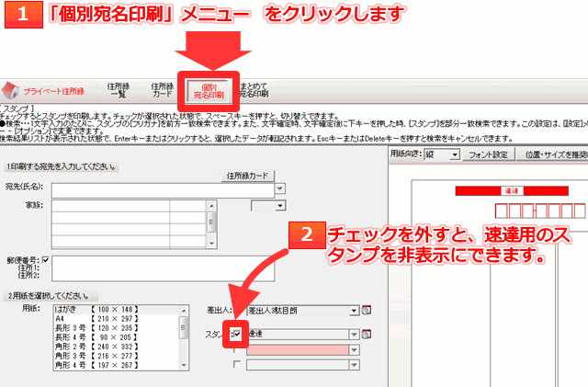Click the down arrow of the 用紙 list scrollbar
Viewport: 588px width, 387px height.
[x=184, y=365]
